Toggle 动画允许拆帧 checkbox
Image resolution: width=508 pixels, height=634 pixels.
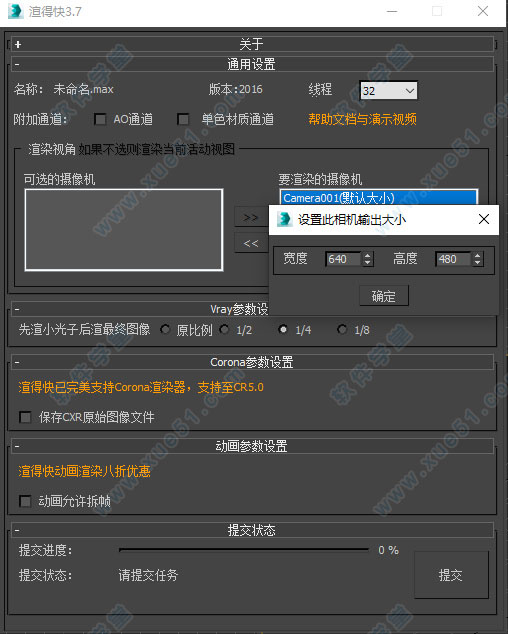(25, 501)
